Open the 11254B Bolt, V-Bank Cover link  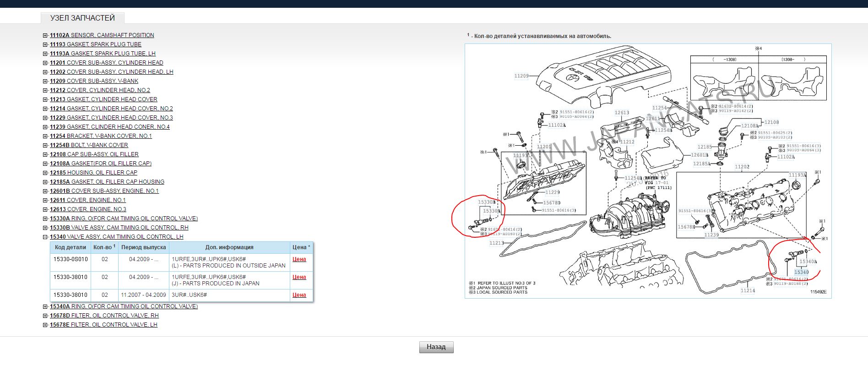(x=89, y=145)
